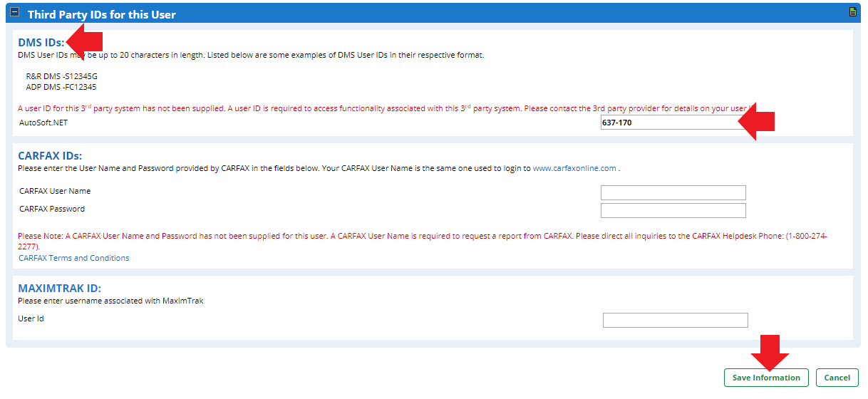The height and width of the screenshot is (399, 868).
Task: Focus the CARFAX User Name field
Action: [x=673, y=192]
